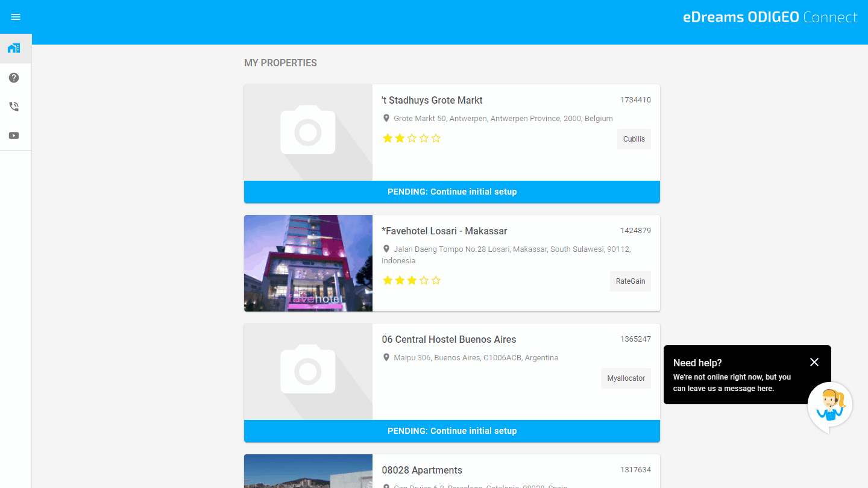Click placeholder camera image of 06 Central Hostel
The height and width of the screenshot is (488, 868).
[x=308, y=372]
